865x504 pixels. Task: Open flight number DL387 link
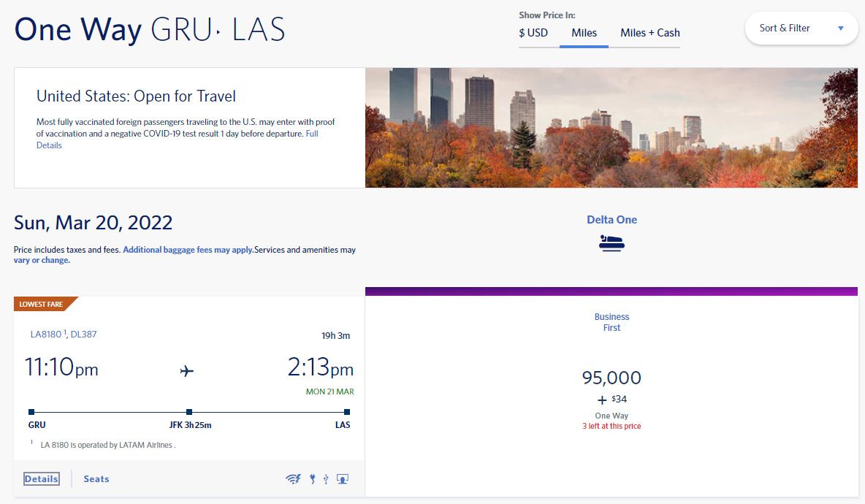pos(83,334)
